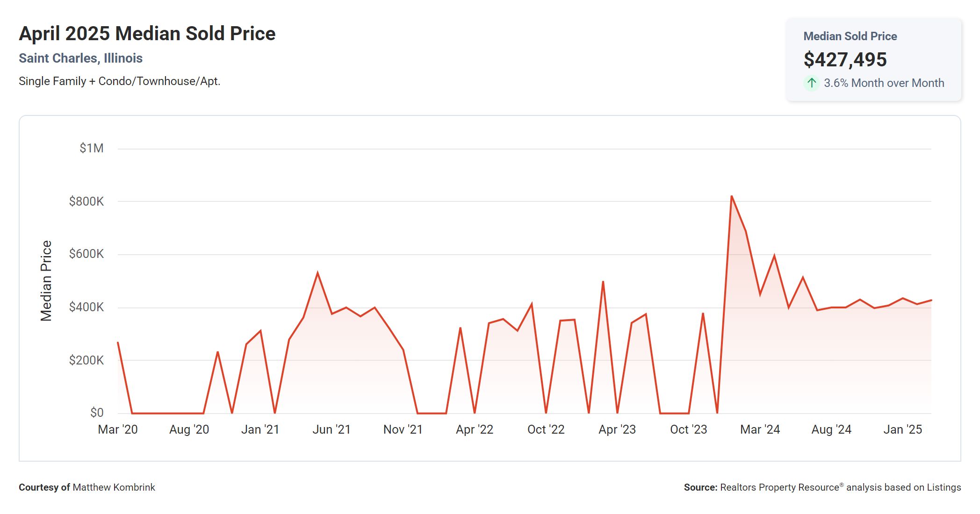Click the green up arrow icon

[812, 83]
